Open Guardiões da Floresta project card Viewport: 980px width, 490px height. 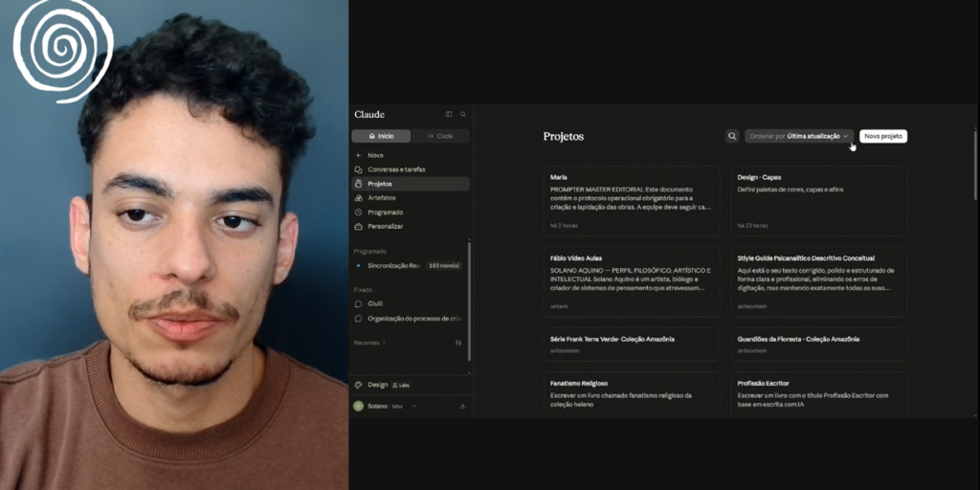[819, 345]
